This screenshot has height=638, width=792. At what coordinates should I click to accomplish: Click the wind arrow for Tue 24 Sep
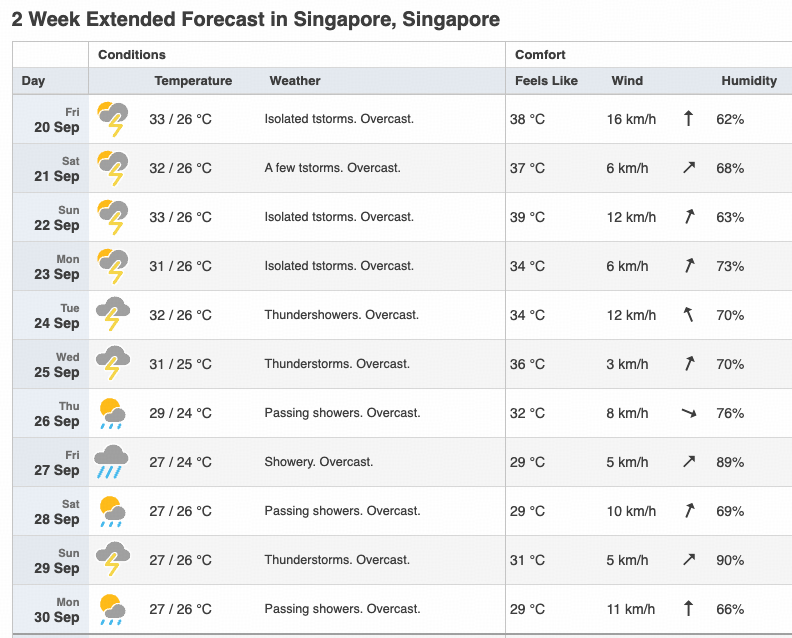point(688,315)
